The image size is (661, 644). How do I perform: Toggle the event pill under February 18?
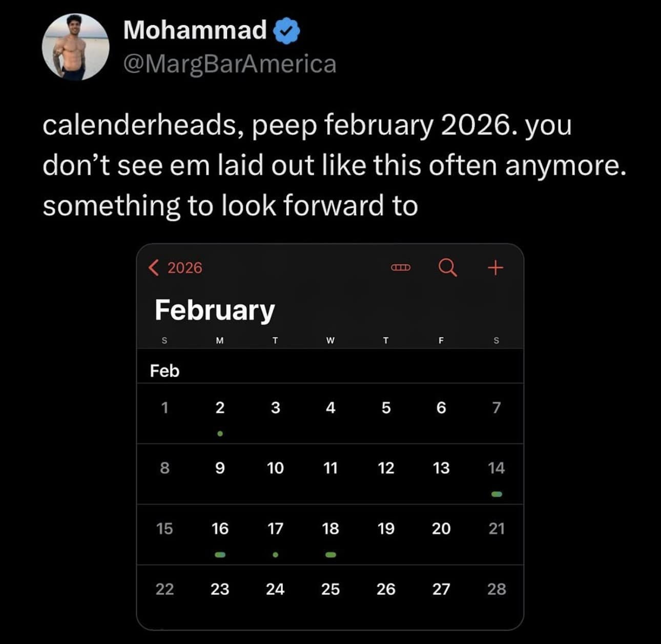(330, 554)
